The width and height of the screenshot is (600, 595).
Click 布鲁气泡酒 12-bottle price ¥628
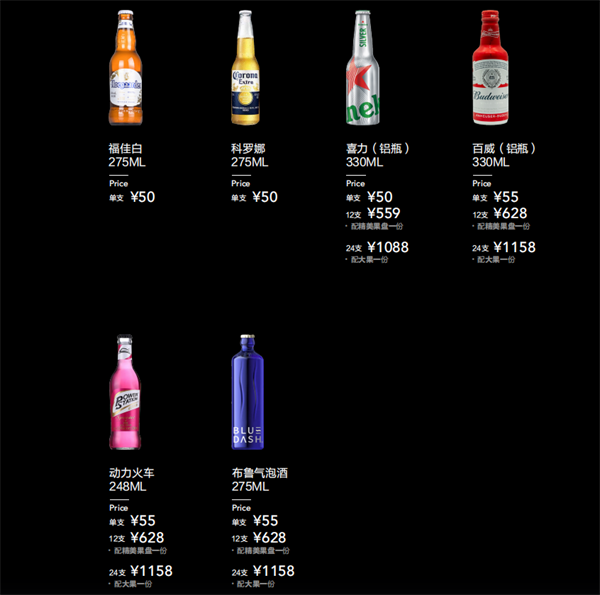click(269, 538)
